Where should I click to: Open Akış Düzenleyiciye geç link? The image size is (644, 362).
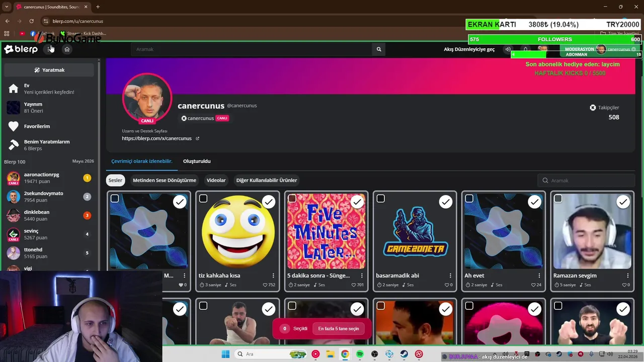pyautogui.click(x=469, y=49)
